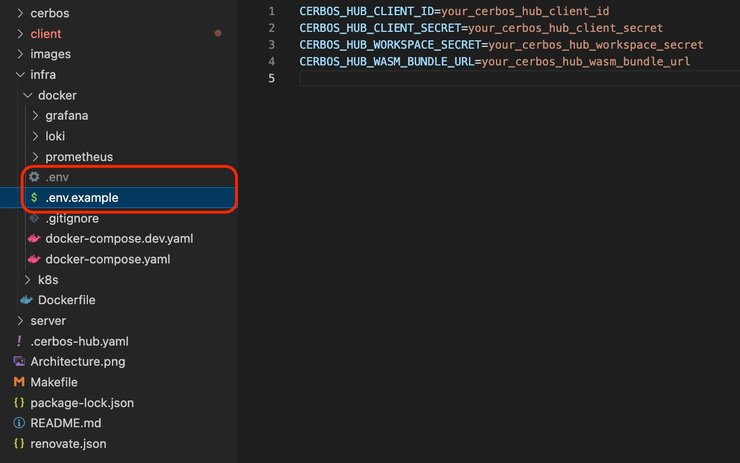Click the icon beside docker-compose.yaml
The width and height of the screenshot is (740, 463).
click(x=34, y=259)
